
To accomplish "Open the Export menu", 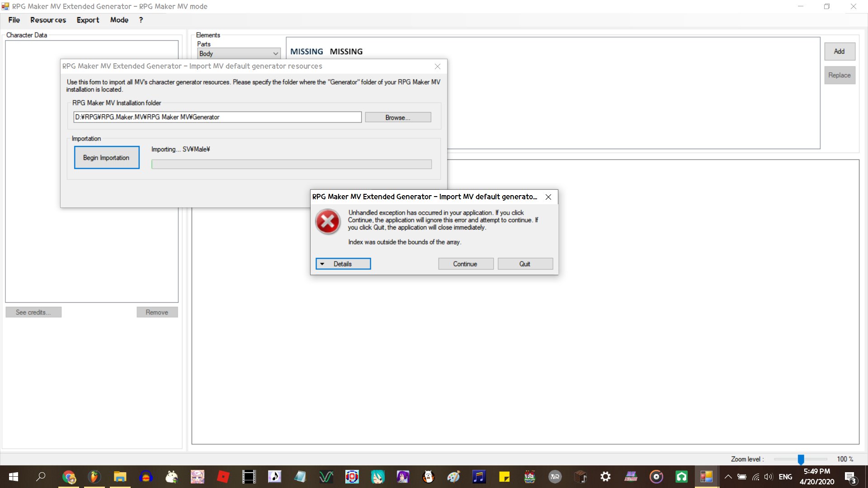I will point(88,20).
